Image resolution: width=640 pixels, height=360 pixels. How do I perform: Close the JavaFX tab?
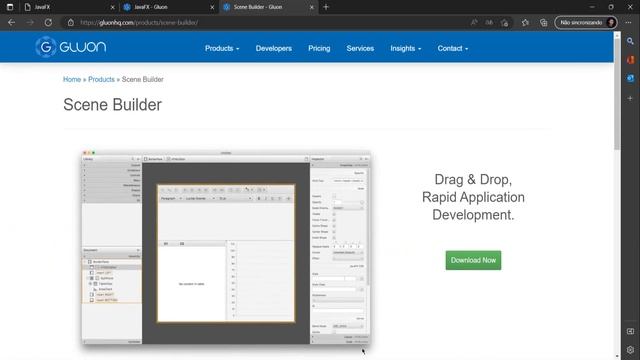[x=113, y=7]
